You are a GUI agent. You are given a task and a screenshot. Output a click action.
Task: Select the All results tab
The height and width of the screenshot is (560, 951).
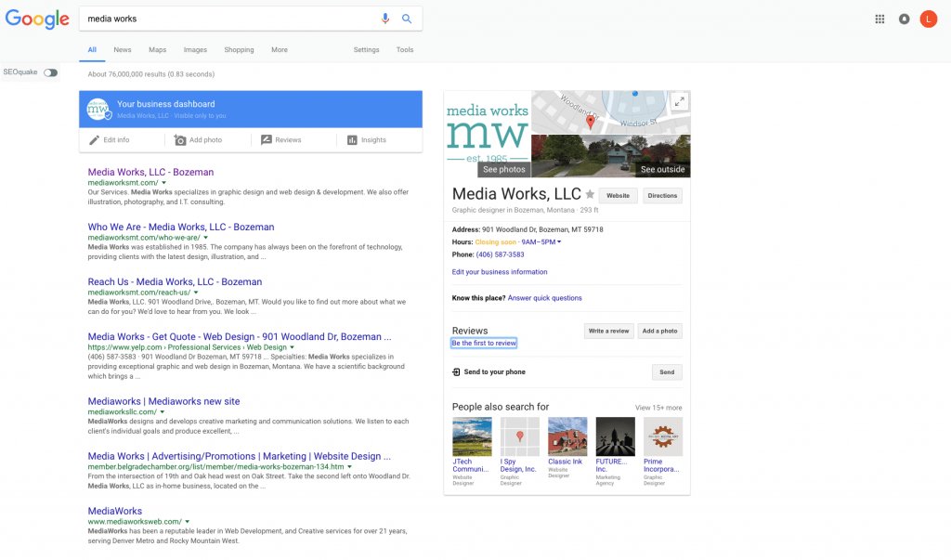[92, 50]
